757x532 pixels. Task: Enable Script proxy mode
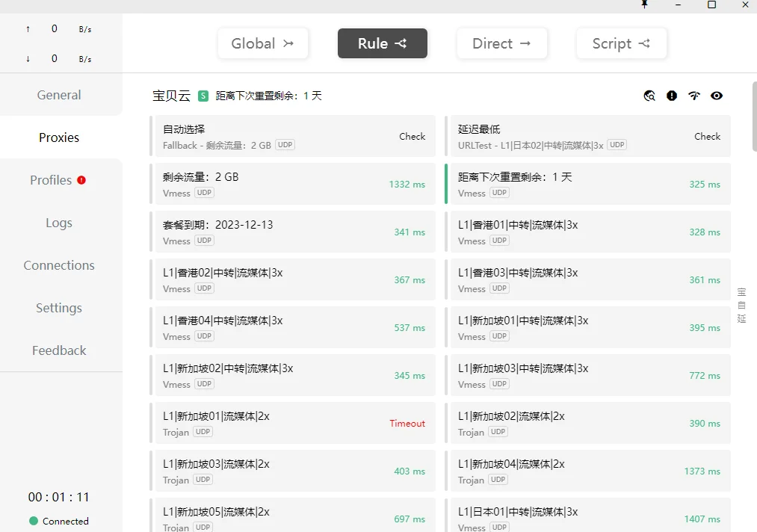pos(621,43)
